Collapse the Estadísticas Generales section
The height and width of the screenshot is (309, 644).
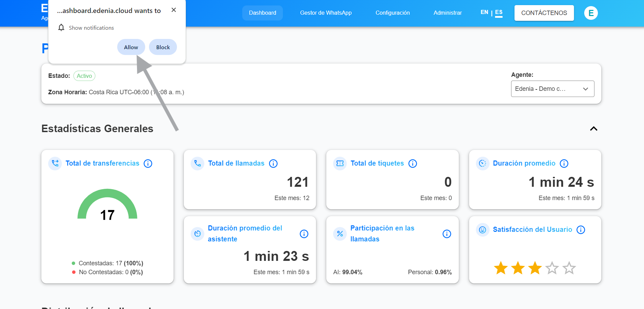coord(593,129)
